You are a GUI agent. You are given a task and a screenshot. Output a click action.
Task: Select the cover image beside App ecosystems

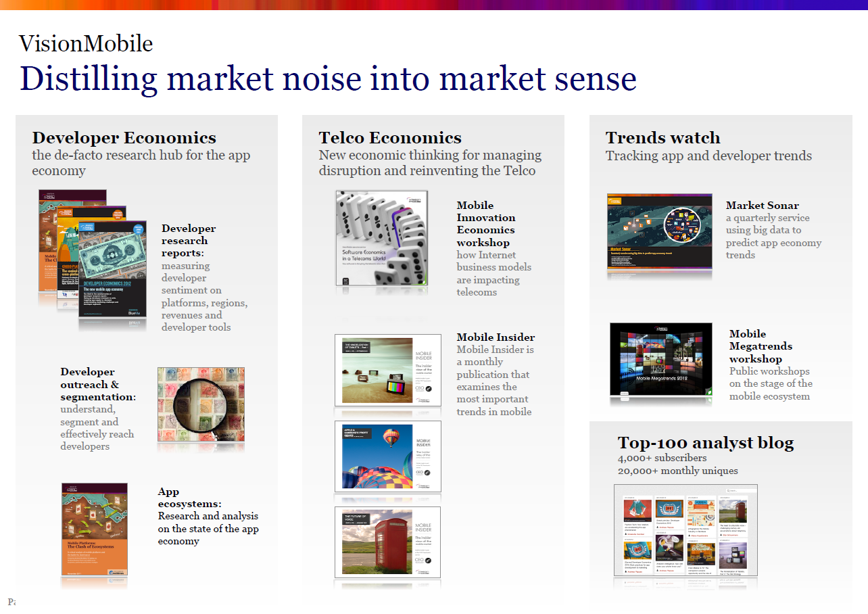[95, 529]
